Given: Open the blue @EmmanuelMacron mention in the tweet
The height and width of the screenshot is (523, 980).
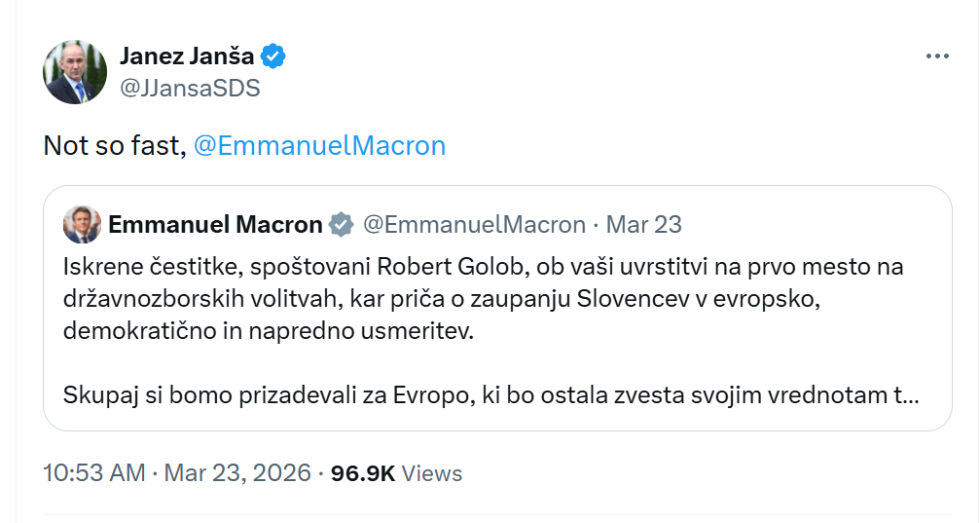Looking at the screenshot, I should coord(319,146).
